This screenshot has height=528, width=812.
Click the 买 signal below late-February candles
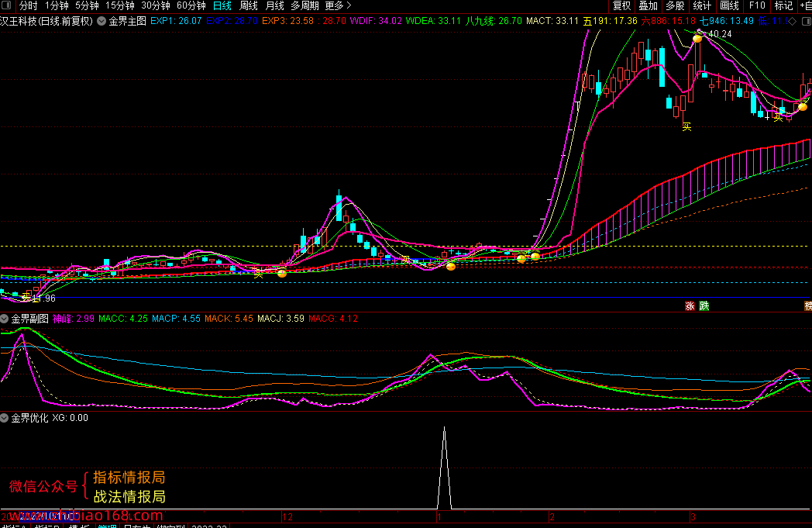click(x=686, y=126)
